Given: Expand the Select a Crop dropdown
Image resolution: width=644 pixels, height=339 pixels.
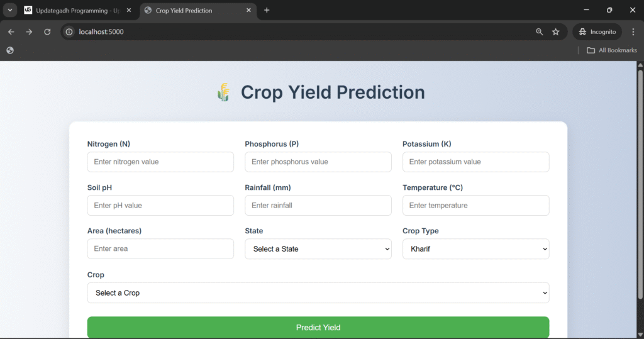Looking at the screenshot, I should point(318,292).
